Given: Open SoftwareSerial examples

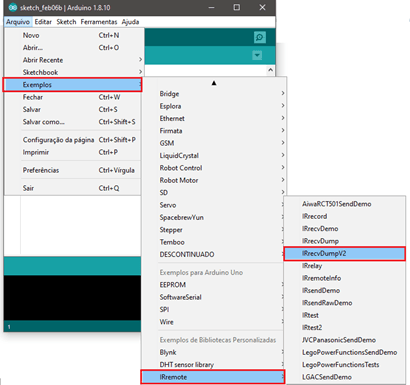Looking at the screenshot, I should pos(213,297).
